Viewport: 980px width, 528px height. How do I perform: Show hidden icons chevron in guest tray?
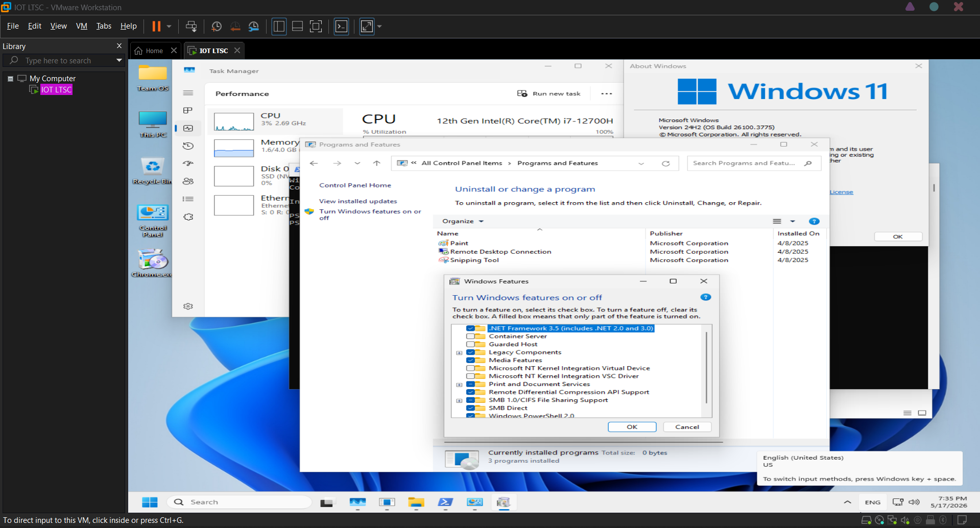(x=848, y=502)
